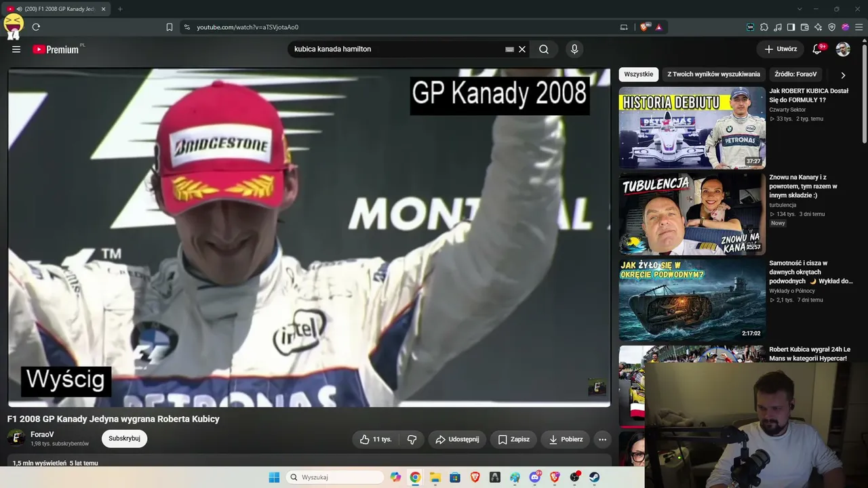Open 'Robert Kubica wygrał 24h Le Mans' title
The height and width of the screenshot is (488, 868).
(x=810, y=354)
